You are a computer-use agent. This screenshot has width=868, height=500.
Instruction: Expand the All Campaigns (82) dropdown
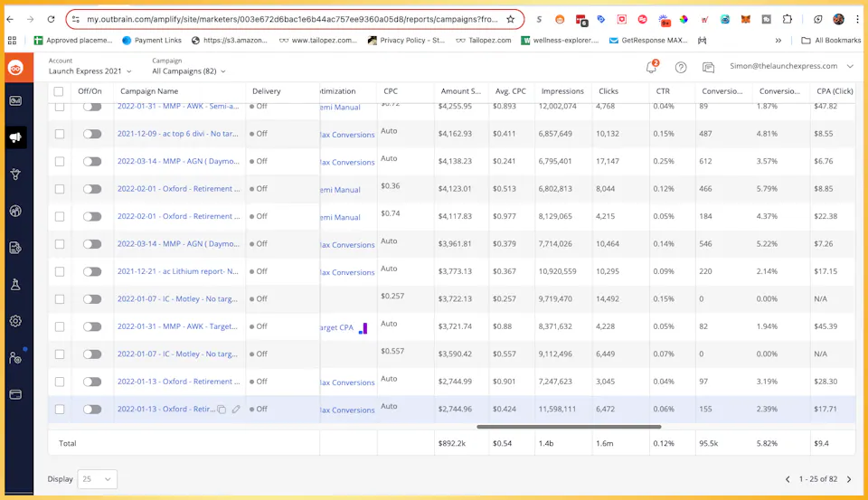(x=189, y=71)
